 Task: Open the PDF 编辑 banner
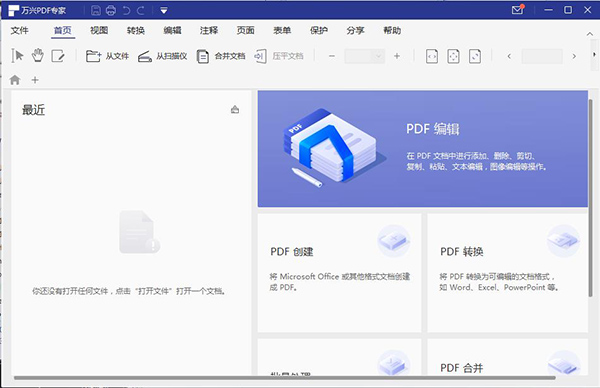[422, 149]
